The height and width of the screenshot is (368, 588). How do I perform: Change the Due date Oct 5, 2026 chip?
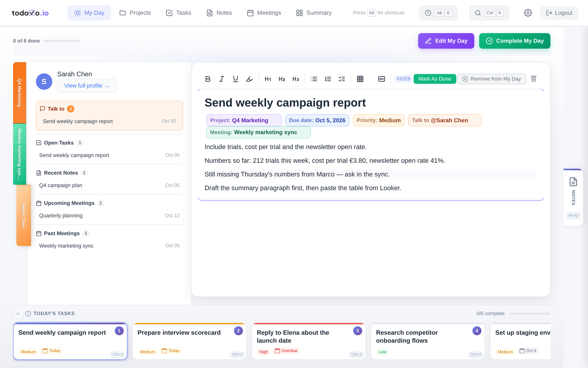point(317,120)
